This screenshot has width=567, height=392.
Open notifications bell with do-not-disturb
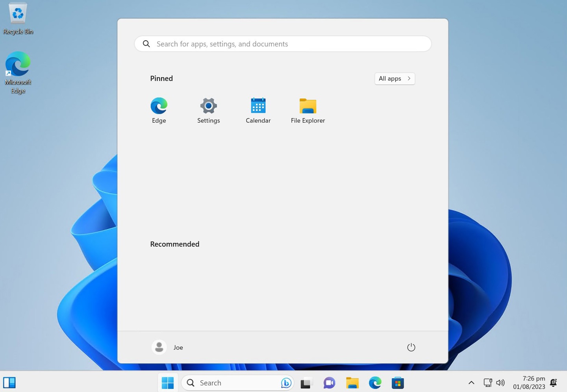(554, 383)
